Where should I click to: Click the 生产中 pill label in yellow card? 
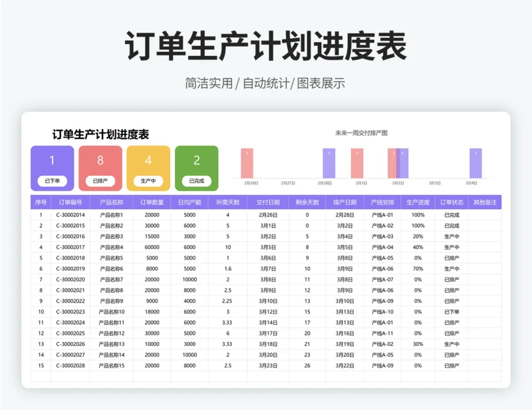tap(148, 181)
